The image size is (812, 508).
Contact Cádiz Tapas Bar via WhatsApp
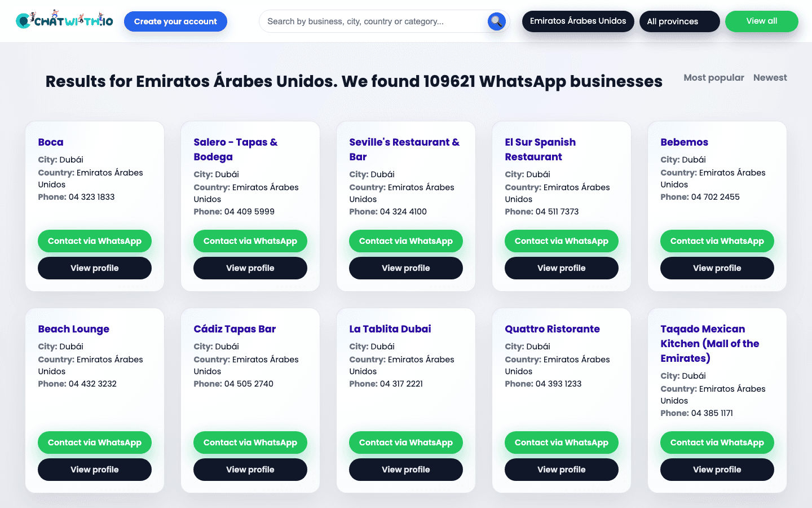point(250,443)
